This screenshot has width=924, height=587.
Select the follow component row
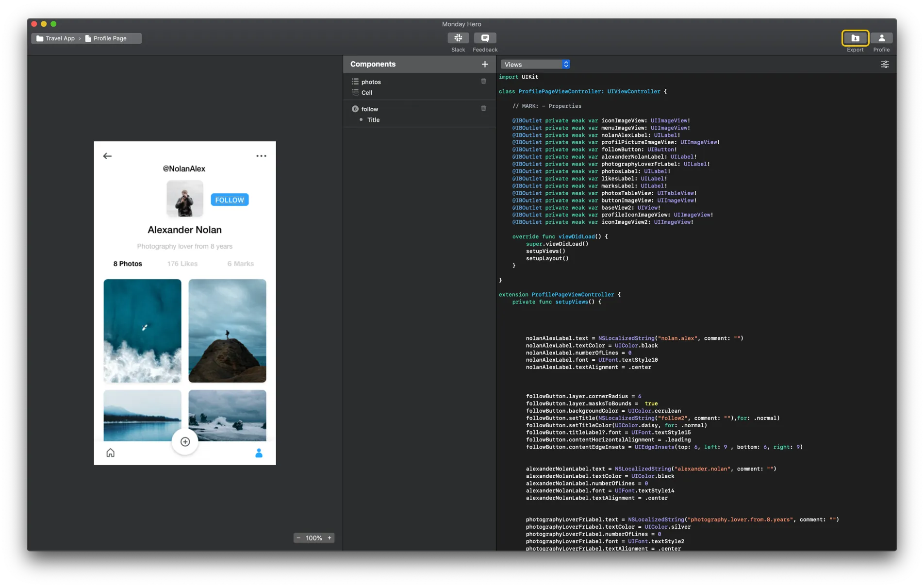click(419, 109)
